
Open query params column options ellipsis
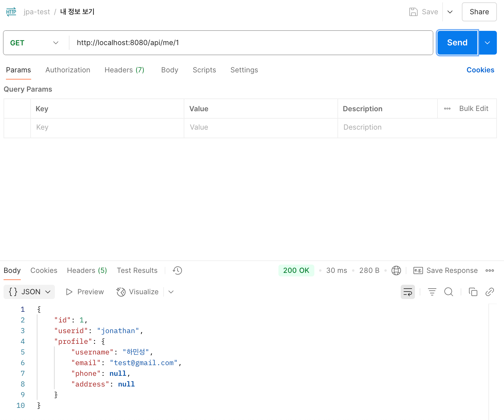tap(447, 109)
